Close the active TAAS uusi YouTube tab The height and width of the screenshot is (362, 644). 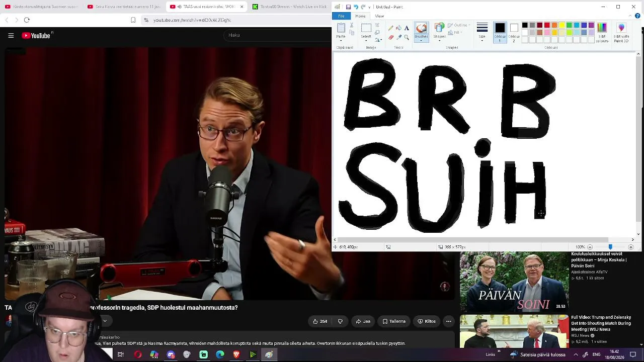(242, 7)
